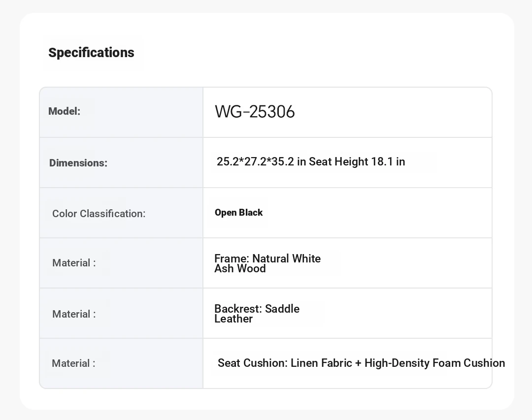Click the words Ash Wood in frame row
Screen dimensions: 532x420
click(240, 269)
